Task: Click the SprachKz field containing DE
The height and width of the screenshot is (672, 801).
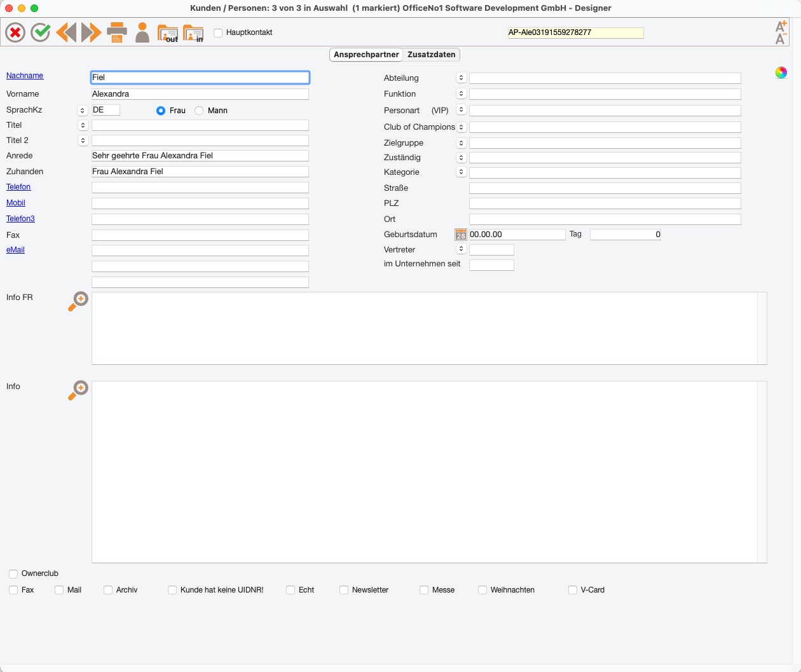Action: pyautogui.click(x=106, y=110)
